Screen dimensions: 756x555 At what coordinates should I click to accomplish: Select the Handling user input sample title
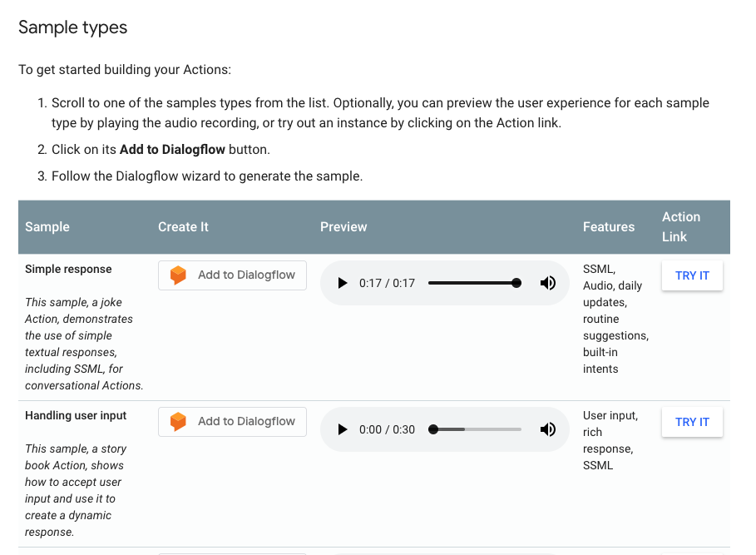[x=76, y=416]
